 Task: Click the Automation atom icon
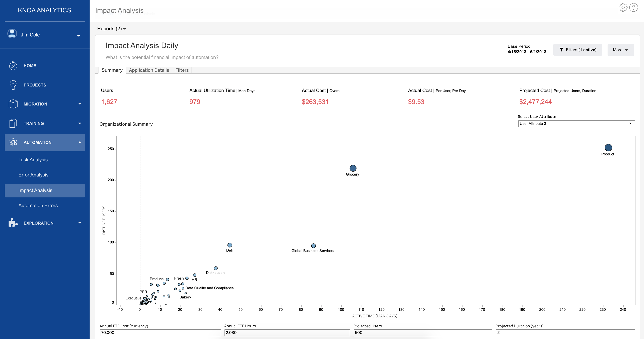point(13,142)
